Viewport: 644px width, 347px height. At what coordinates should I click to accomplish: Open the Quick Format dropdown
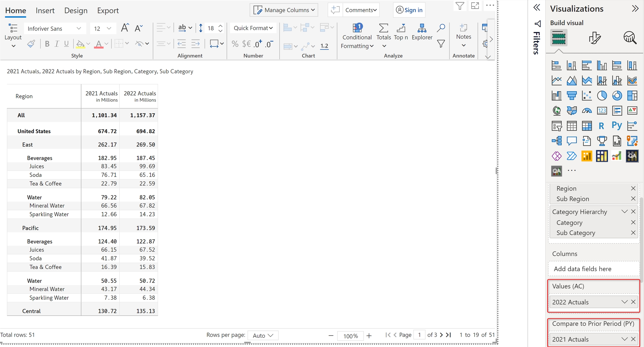(x=253, y=28)
